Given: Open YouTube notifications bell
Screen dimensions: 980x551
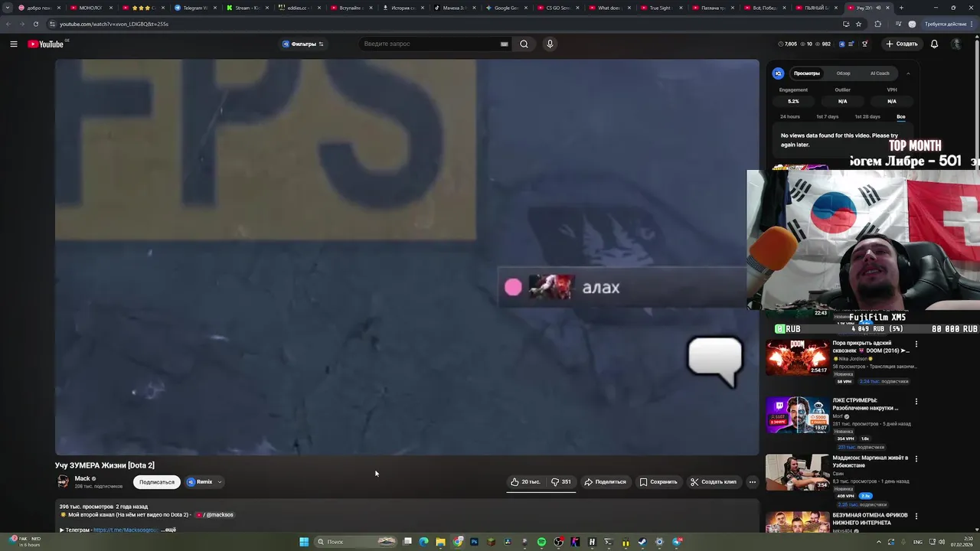Looking at the screenshot, I should tap(934, 44).
